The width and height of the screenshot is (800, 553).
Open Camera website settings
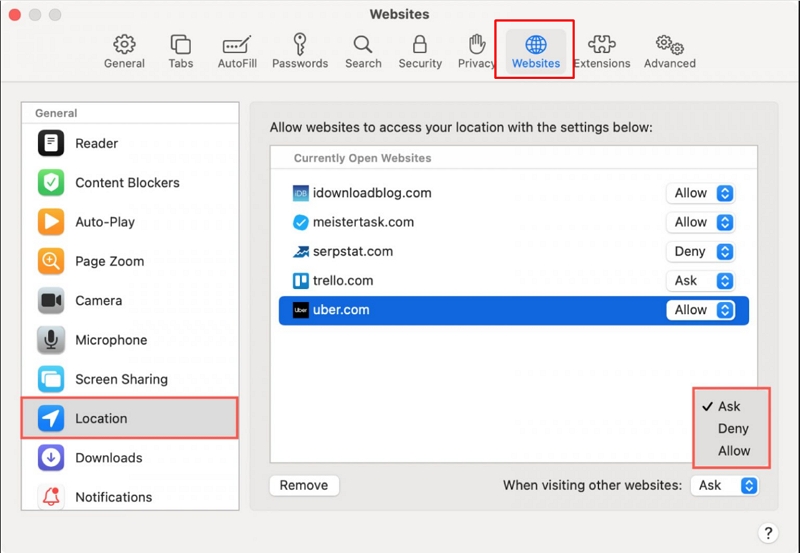pos(130,300)
